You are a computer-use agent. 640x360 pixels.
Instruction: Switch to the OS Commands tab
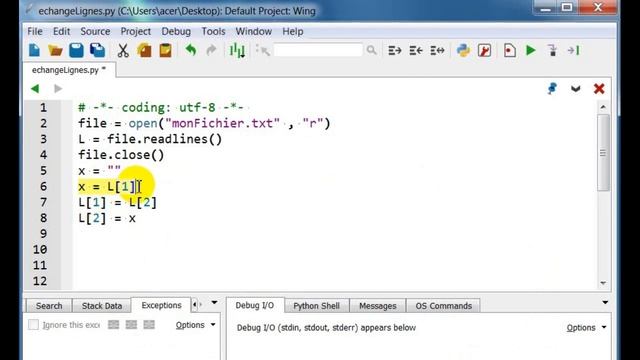443,306
